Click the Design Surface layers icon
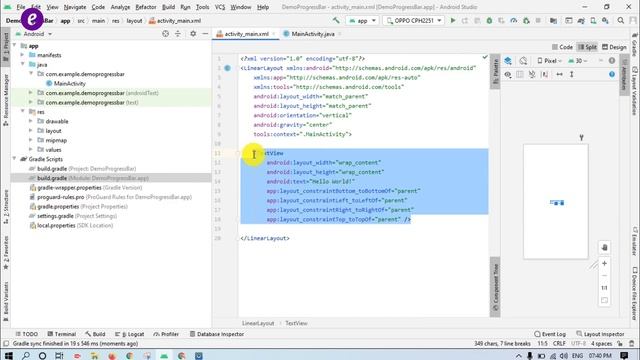 click(x=508, y=61)
